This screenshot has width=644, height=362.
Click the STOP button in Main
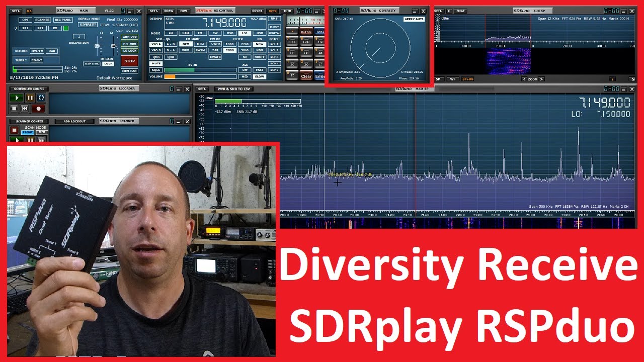pos(130,61)
